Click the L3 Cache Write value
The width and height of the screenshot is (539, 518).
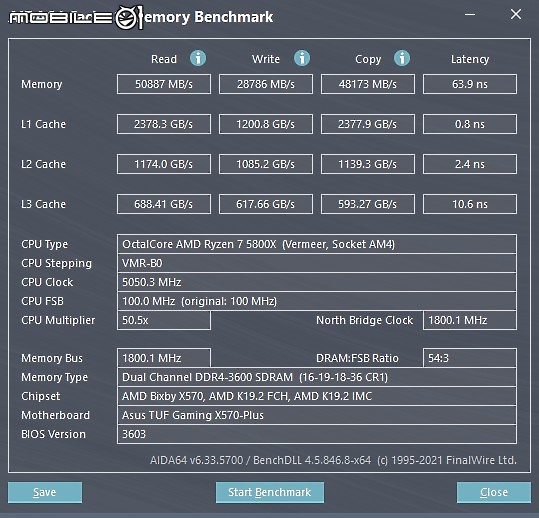(x=266, y=204)
